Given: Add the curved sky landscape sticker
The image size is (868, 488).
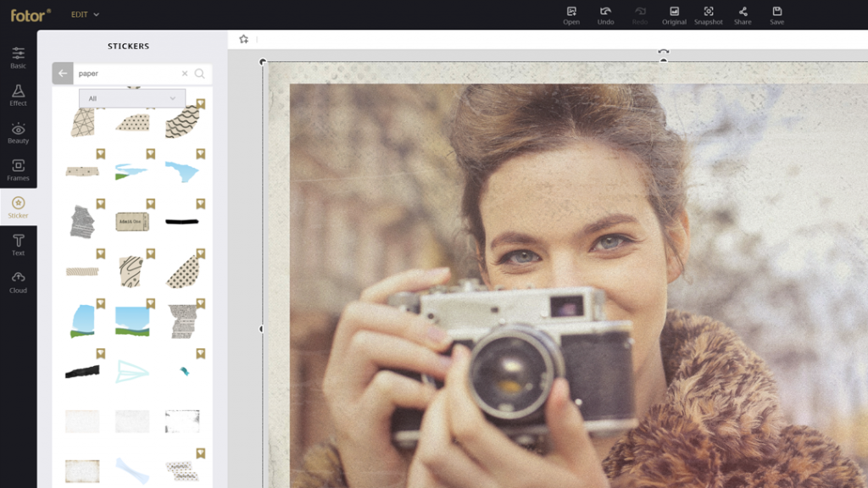Looking at the screenshot, I should pyautogui.click(x=82, y=321).
